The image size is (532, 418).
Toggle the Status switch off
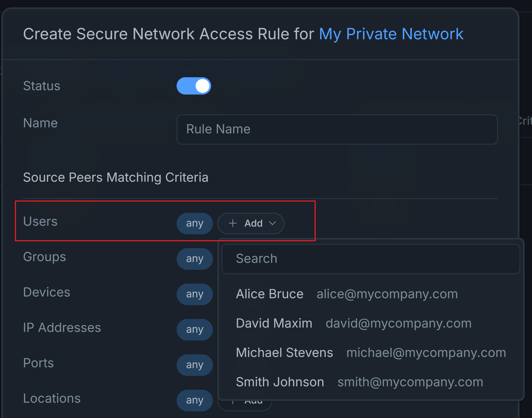(194, 86)
